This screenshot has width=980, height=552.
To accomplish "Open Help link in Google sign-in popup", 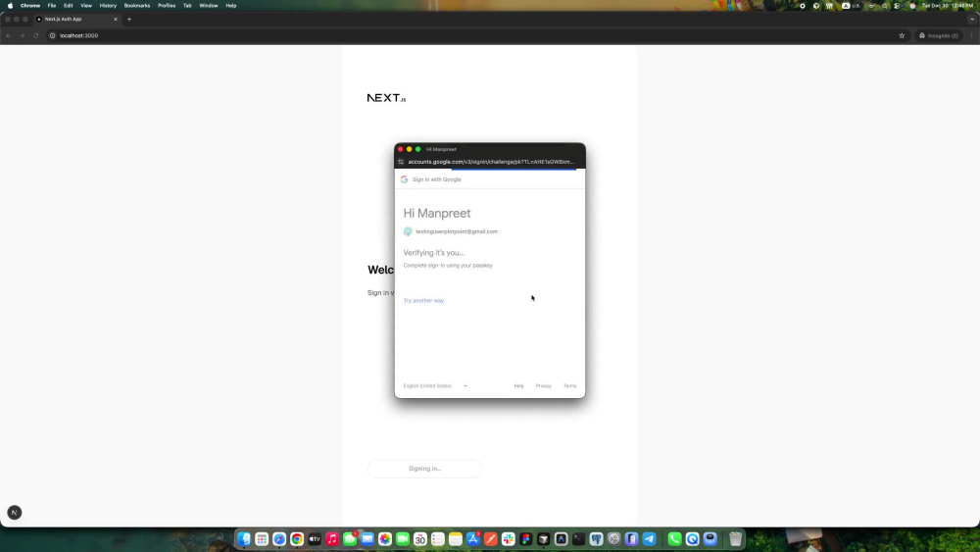I will (518, 385).
